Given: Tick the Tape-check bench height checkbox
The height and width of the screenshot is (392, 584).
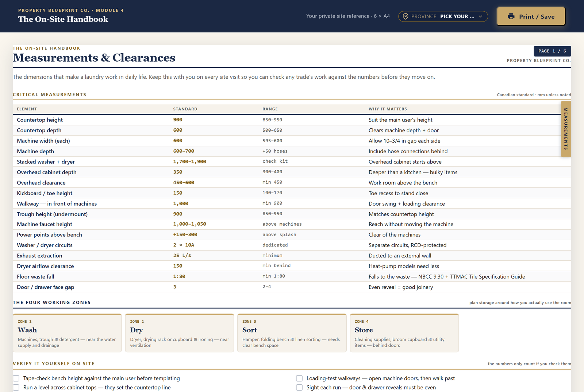Looking at the screenshot, I should [x=16, y=378].
